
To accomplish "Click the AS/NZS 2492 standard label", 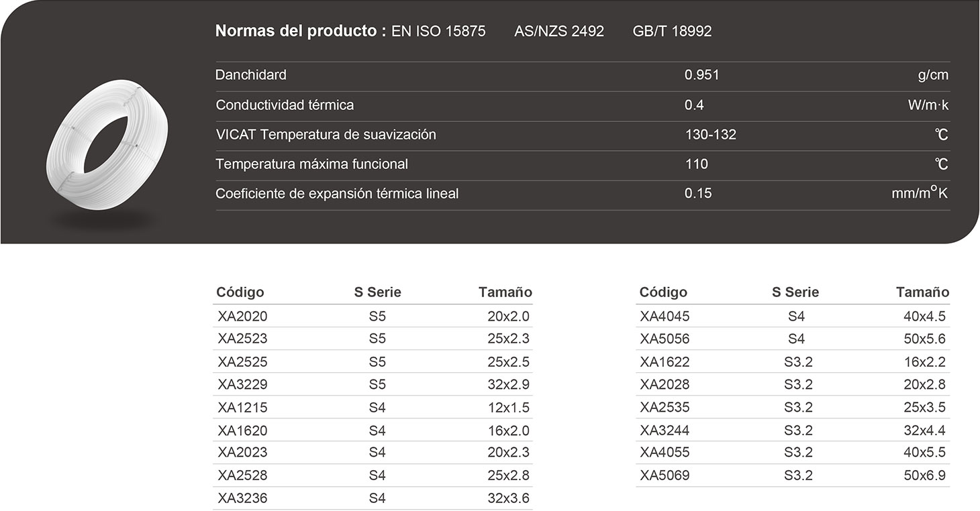I will [x=559, y=32].
